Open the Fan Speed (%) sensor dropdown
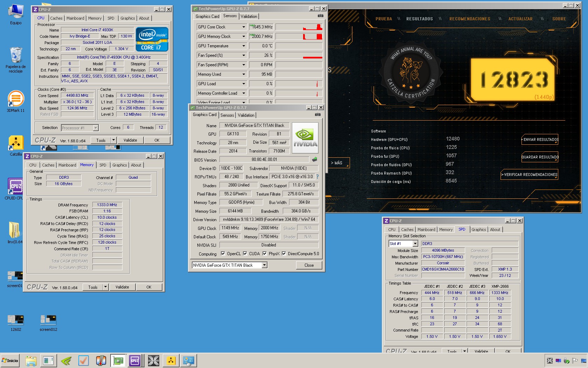This screenshot has width=588, height=368. pos(244,55)
